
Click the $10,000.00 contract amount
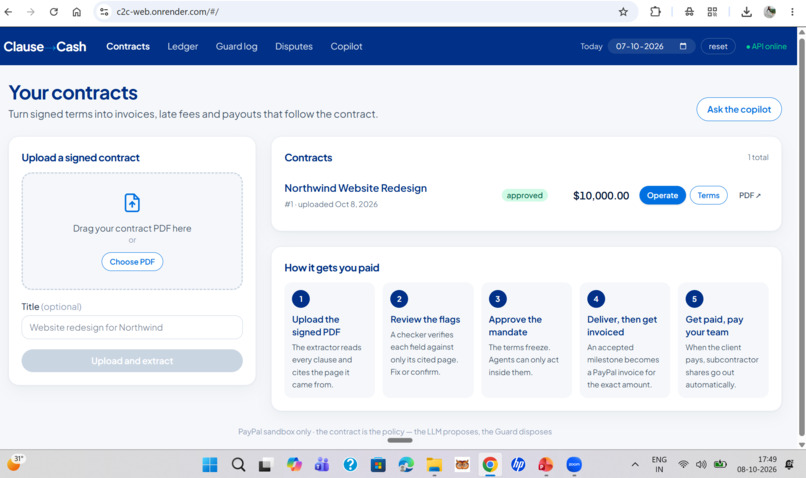click(601, 196)
